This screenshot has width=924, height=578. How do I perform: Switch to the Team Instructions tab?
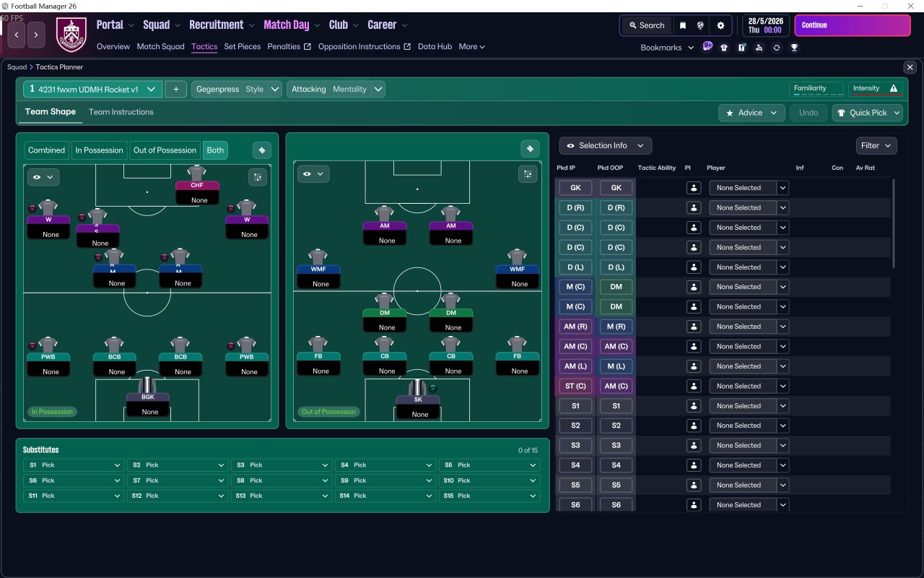click(121, 112)
